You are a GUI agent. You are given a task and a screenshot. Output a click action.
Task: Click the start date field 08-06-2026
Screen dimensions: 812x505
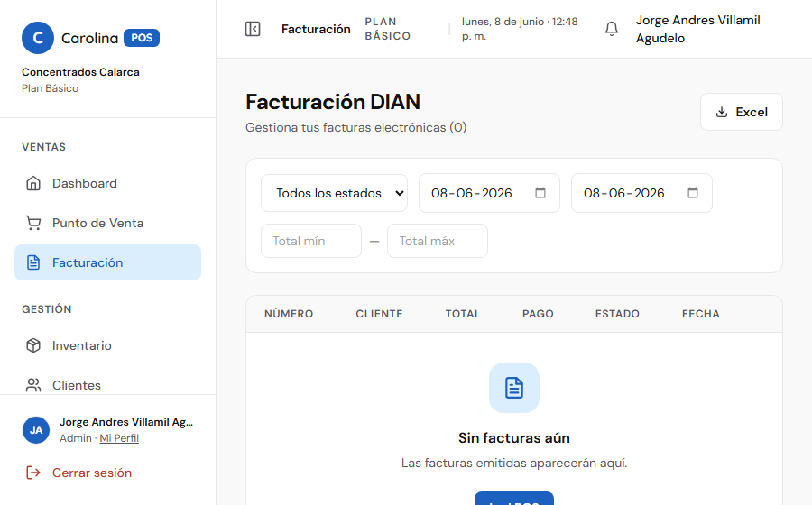489,193
